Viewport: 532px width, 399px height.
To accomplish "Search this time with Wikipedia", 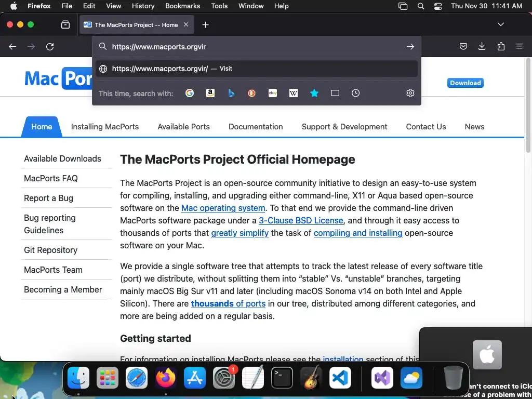I will point(294,93).
